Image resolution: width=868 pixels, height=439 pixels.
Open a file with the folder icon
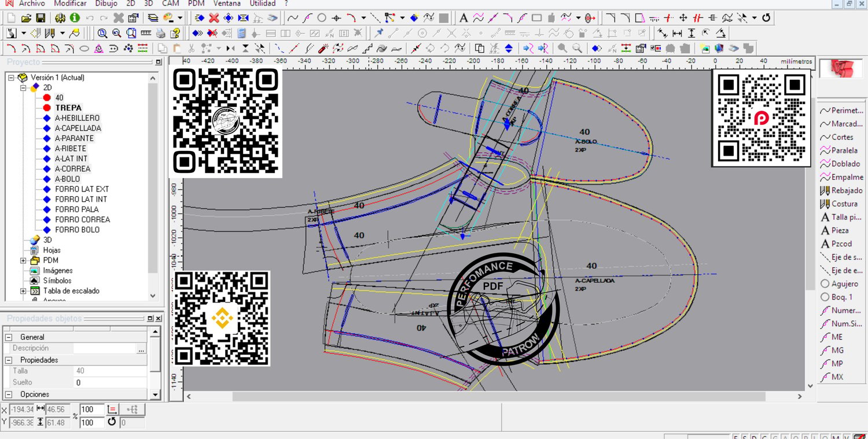tap(26, 18)
